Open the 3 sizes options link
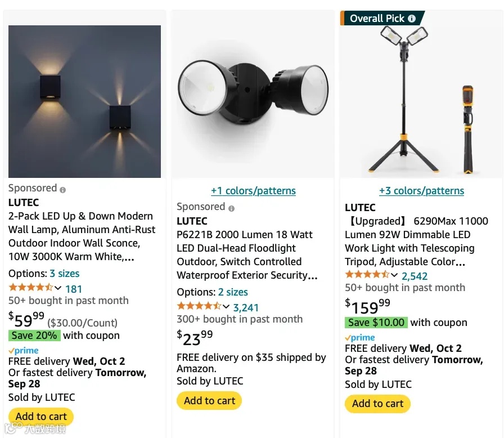The width and height of the screenshot is (504, 438). click(x=65, y=274)
